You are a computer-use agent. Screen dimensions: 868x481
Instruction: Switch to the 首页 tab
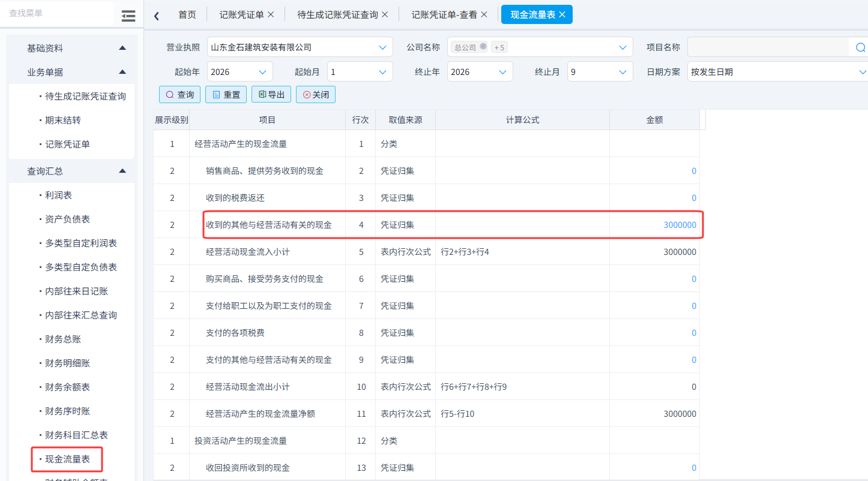tap(187, 14)
